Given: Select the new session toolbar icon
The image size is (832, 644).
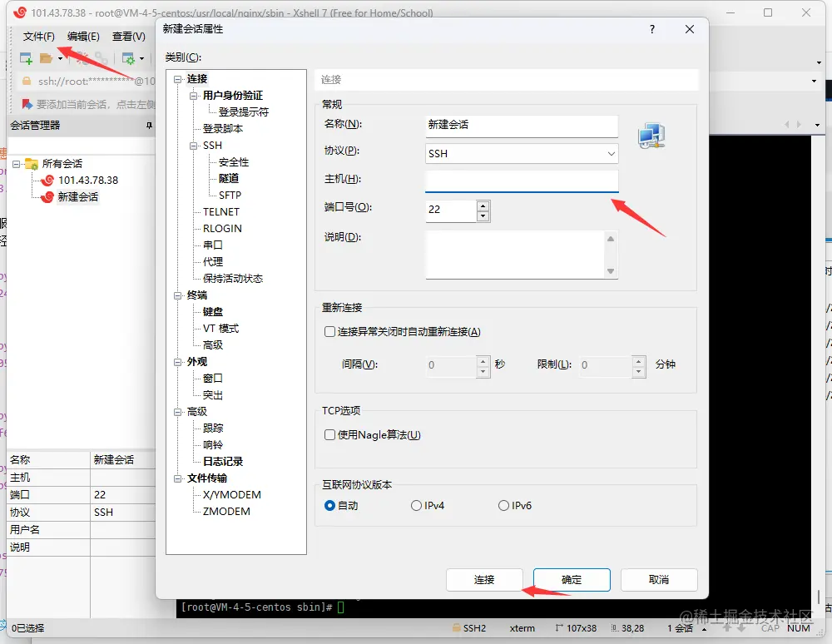Looking at the screenshot, I should [25, 57].
